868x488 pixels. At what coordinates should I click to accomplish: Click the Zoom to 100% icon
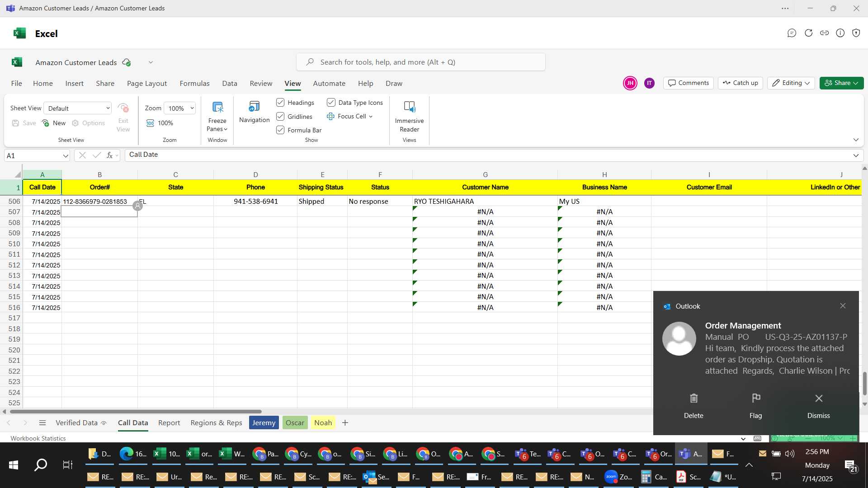coord(150,123)
